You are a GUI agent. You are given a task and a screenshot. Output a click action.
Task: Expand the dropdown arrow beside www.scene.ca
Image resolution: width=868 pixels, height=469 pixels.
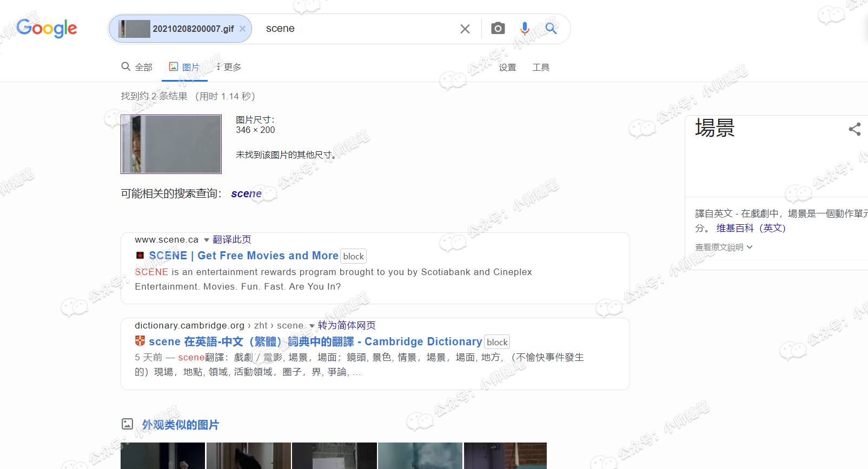(x=206, y=240)
